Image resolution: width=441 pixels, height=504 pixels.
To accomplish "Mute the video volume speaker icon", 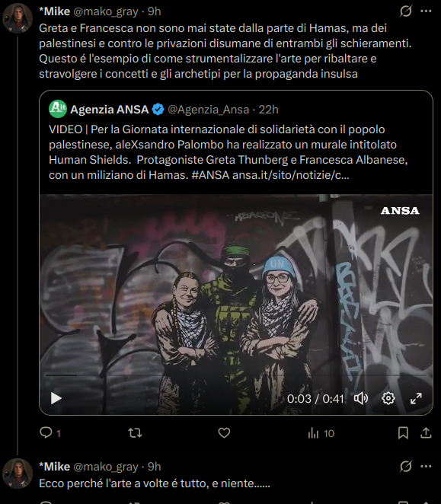I will coord(360,399).
